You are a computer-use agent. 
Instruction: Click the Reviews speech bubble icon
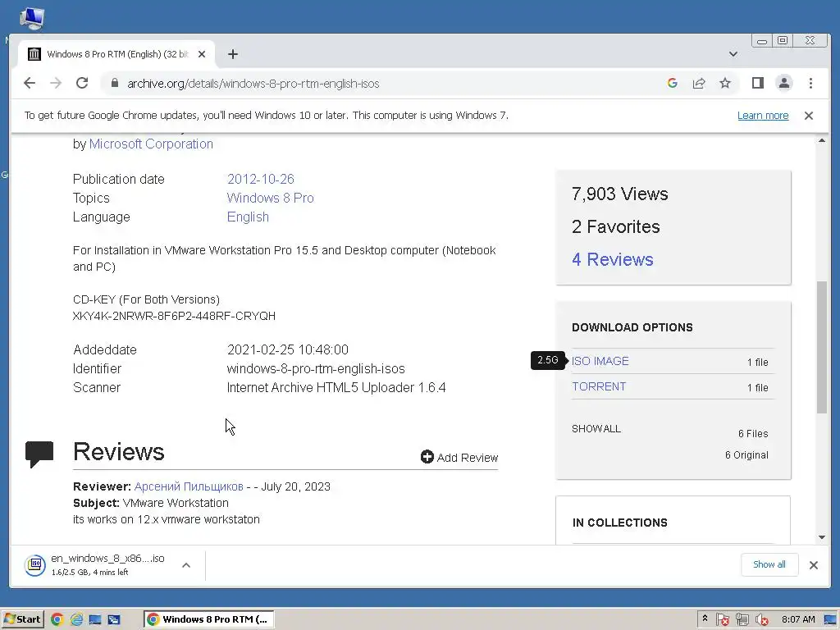39,454
